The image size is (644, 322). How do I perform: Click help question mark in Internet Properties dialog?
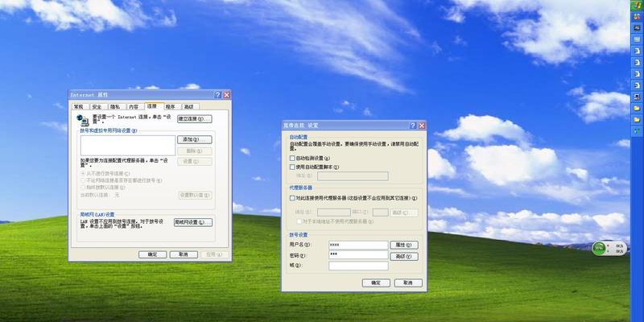[218, 95]
